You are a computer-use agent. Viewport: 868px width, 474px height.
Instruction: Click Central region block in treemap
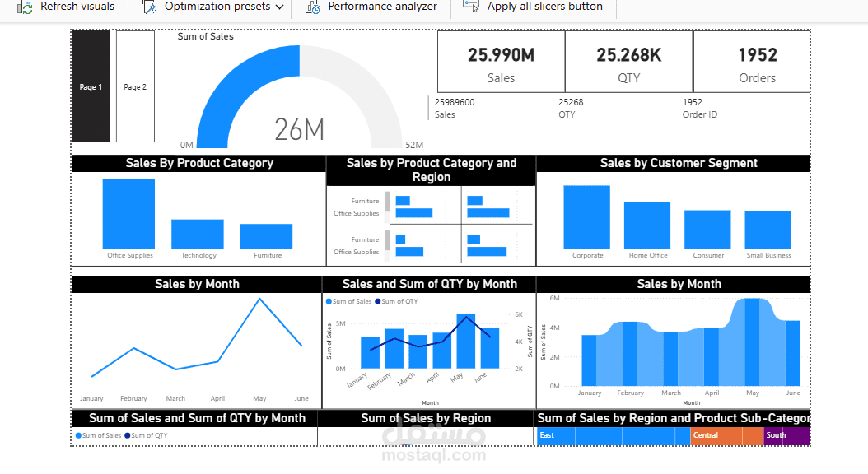coord(727,436)
